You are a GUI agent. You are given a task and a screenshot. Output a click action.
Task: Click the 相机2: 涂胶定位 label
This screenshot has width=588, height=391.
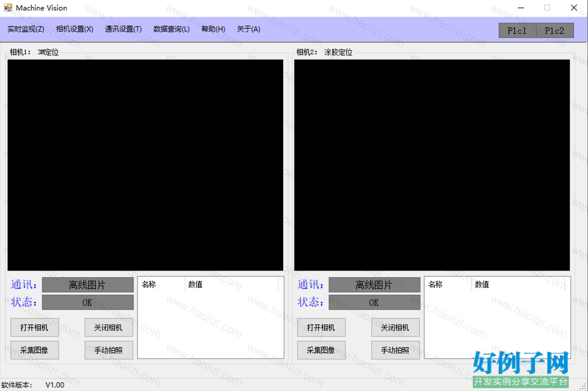[324, 52]
